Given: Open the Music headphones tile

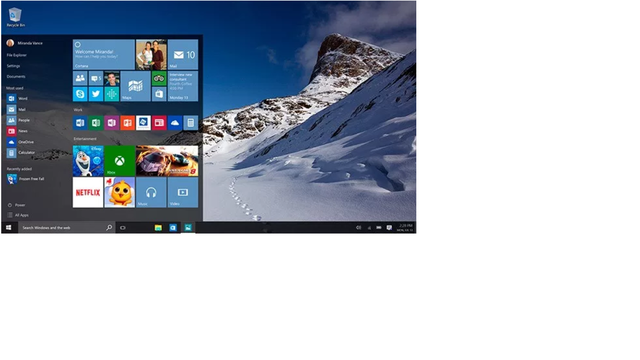Looking at the screenshot, I should [x=151, y=192].
